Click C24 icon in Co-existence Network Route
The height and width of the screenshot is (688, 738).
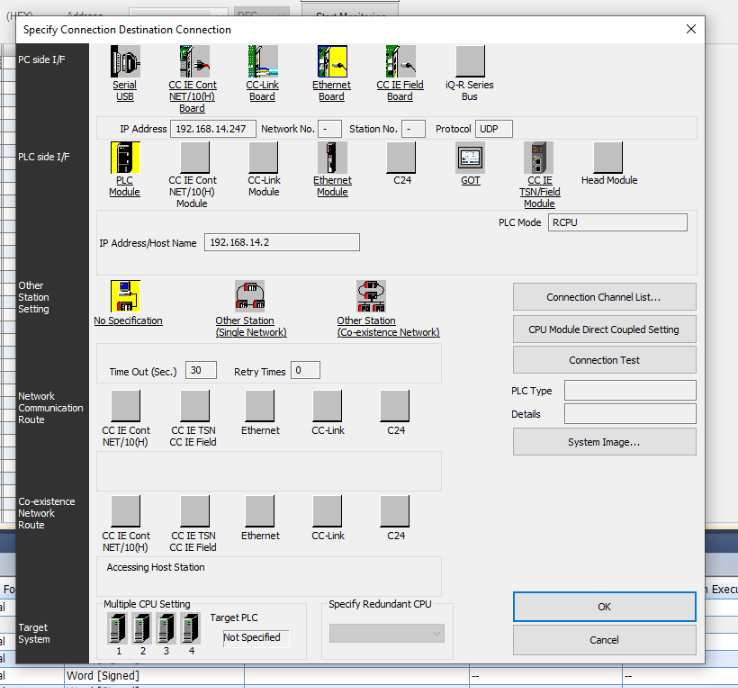[395, 511]
